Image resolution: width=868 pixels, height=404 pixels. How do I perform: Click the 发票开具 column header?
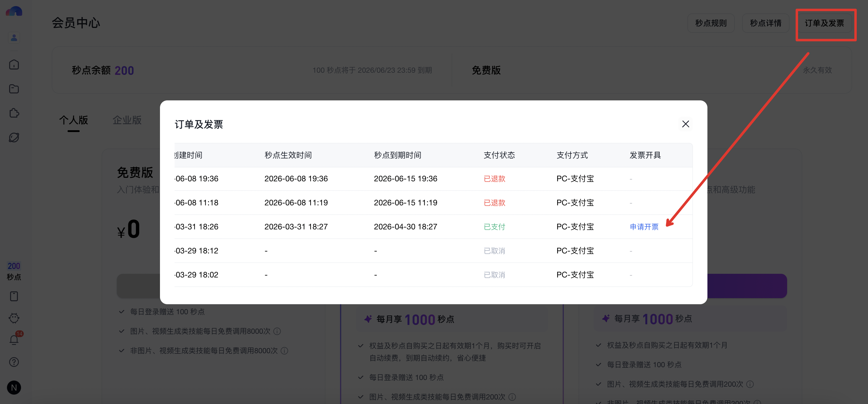[645, 155]
